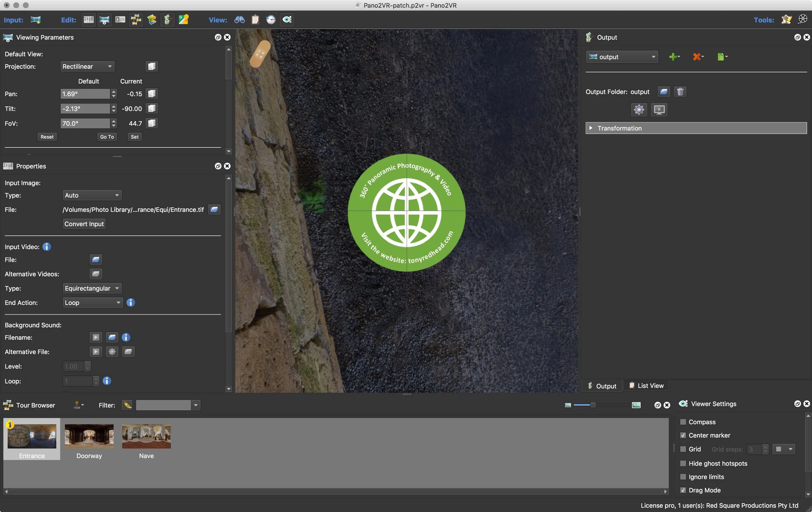This screenshot has height=512, width=812.
Task: Open the List View clipboard icon
Action: tap(255, 19)
